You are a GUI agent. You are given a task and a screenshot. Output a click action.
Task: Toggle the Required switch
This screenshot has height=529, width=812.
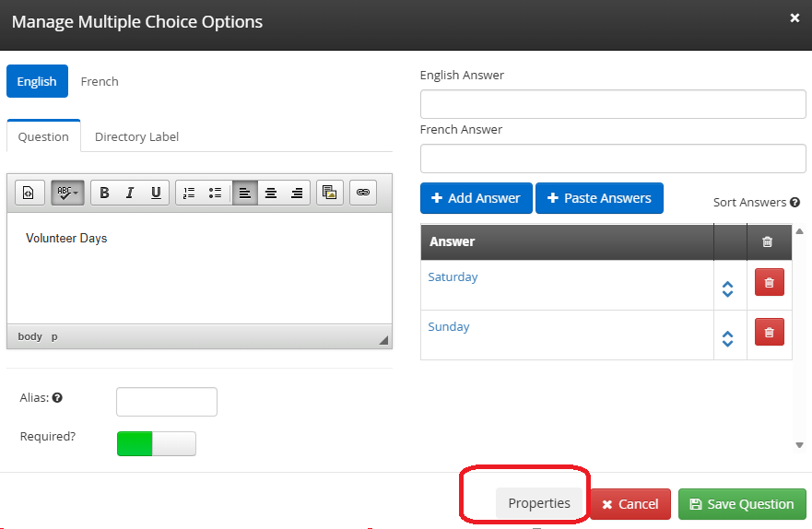[157, 443]
